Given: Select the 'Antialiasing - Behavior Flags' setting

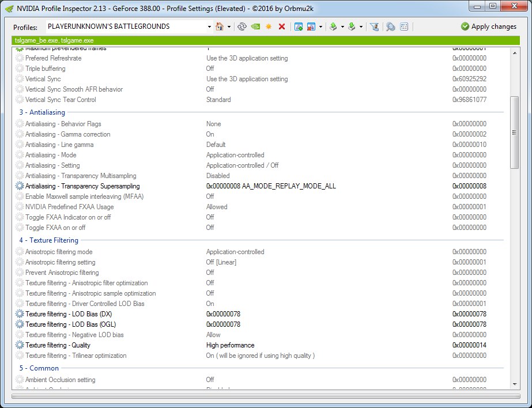Looking at the screenshot, I should pyautogui.click(x=63, y=124).
